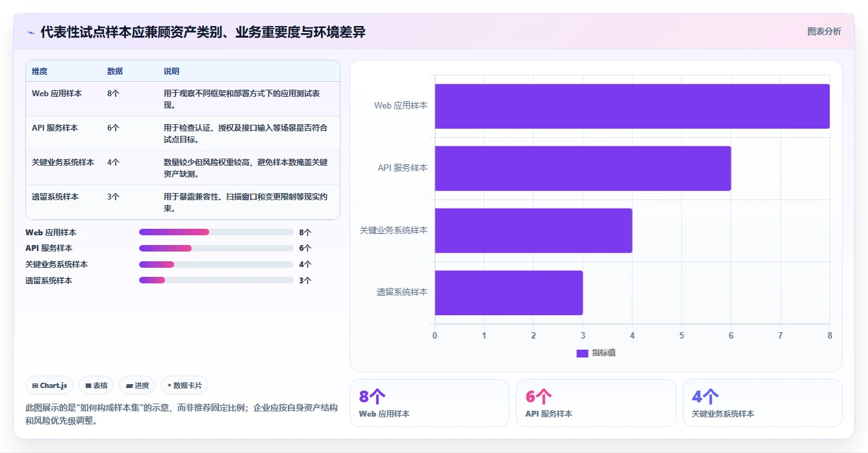
Task: Click the 关键业务系统样本 chart bar
Action: tap(533, 230)
